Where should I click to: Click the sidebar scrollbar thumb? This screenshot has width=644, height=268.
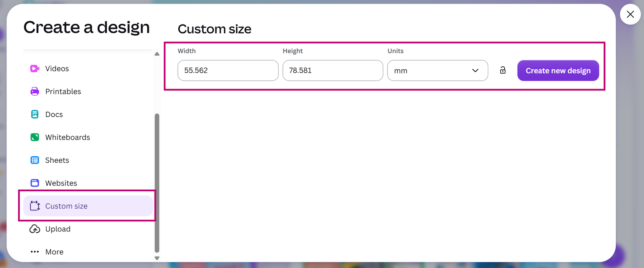(x=157, y=183)
